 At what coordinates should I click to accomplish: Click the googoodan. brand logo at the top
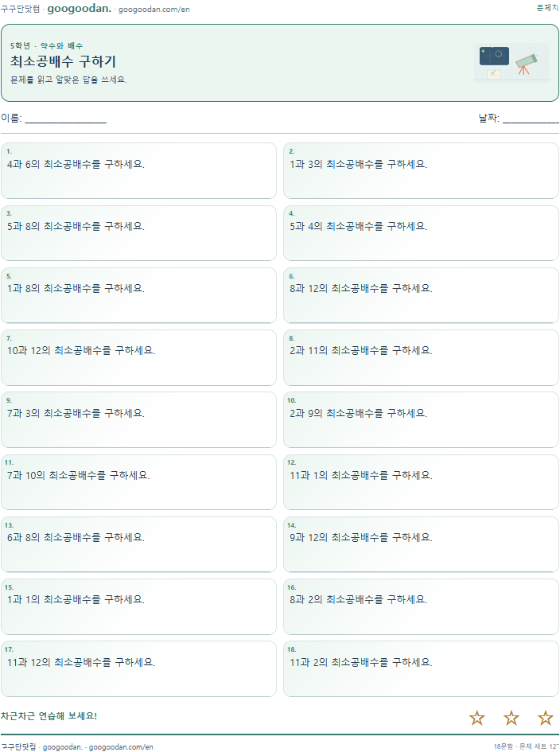79,8
